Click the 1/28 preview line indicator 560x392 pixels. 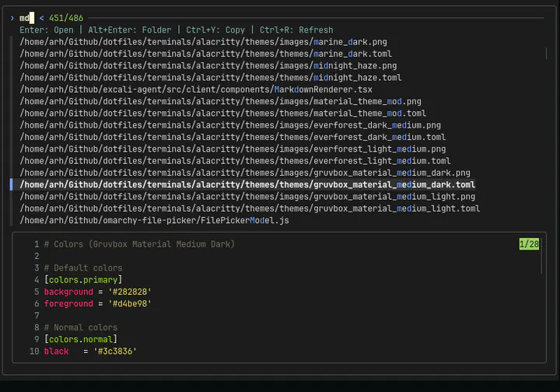(529, 244)
